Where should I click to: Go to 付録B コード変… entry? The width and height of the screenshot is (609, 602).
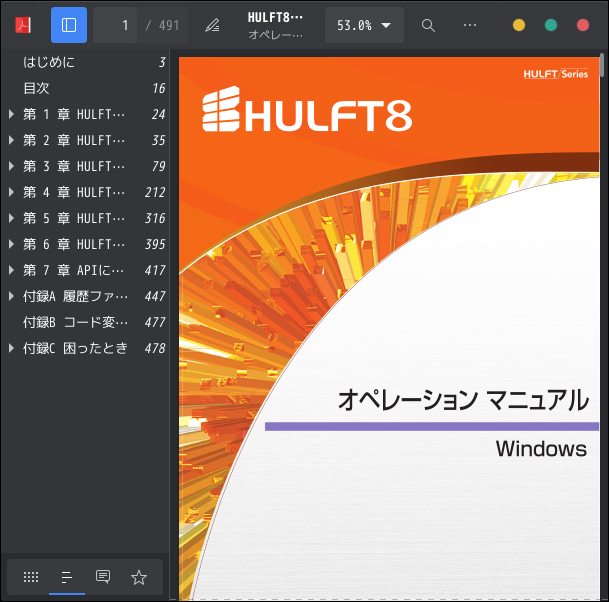click(85, 322)
